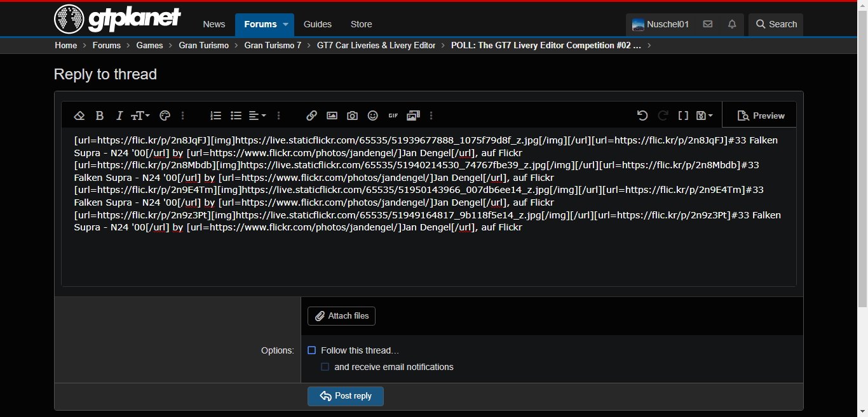Open the smilies emoji picker
Viewport: 868px width, 417px height.
click(x=373, y=116)
